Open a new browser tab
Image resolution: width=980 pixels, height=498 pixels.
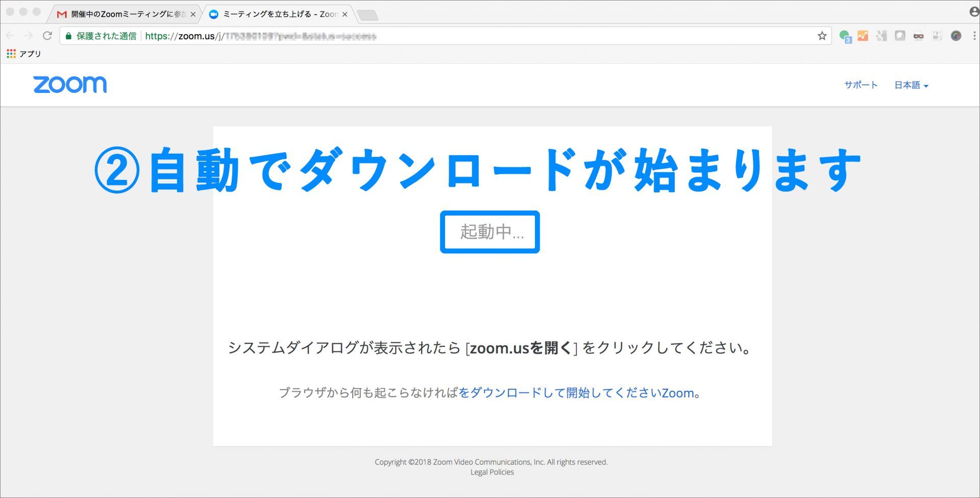pyautogui.click(x=367, y=15)
